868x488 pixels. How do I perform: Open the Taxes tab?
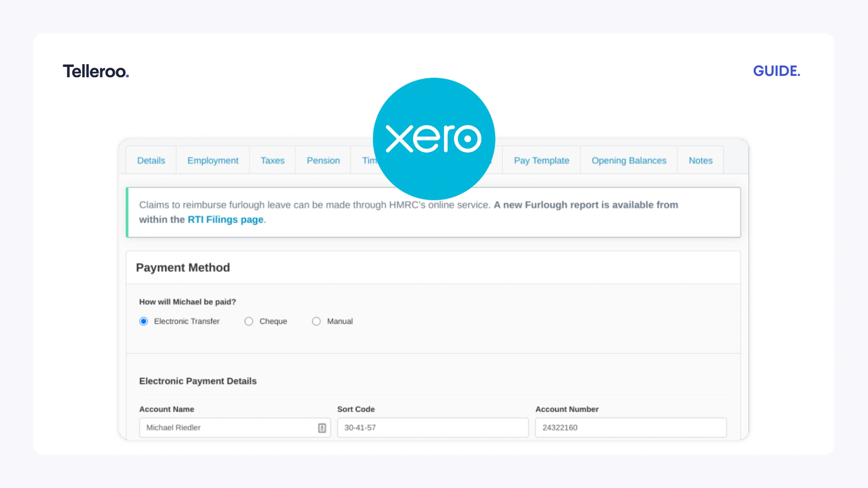pos(272,160)
